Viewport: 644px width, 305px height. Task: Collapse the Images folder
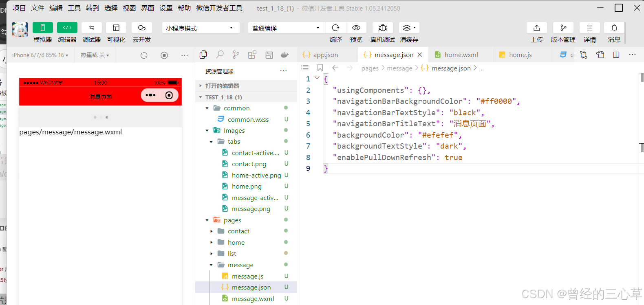pos(246,130)
